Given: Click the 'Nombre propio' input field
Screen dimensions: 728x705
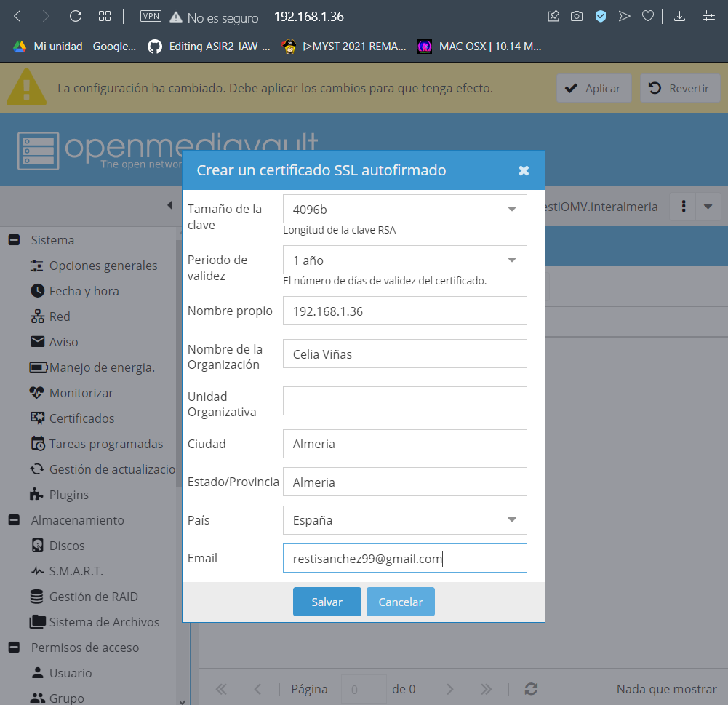Looking at the screenshot, I should [404, 311].
